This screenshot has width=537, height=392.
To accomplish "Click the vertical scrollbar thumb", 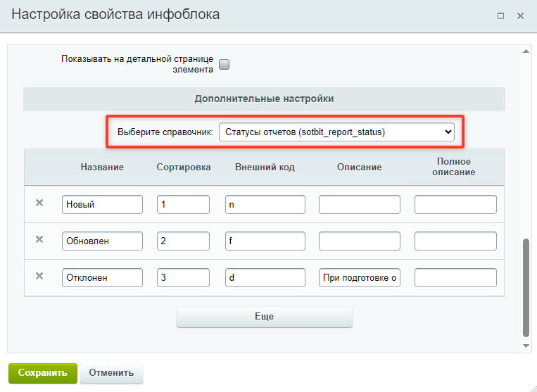I will pyautogui.click(x=526, y=288).
